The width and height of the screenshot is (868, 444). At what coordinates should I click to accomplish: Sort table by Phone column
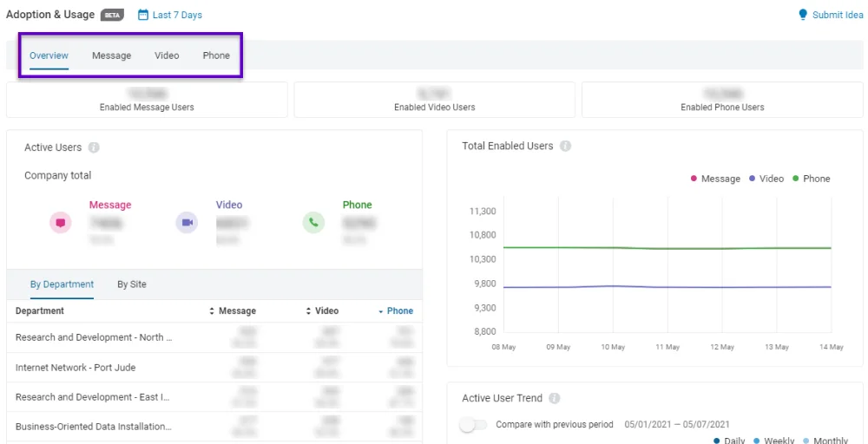tap(395, 310)
